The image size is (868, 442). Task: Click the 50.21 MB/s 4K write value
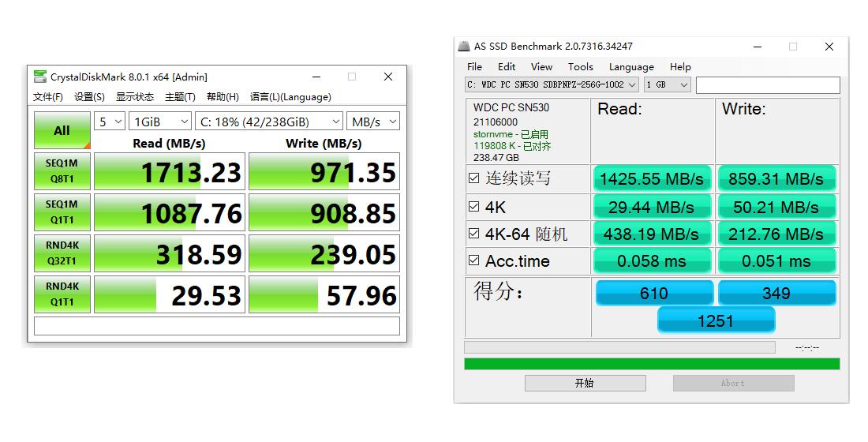(776, 207)
